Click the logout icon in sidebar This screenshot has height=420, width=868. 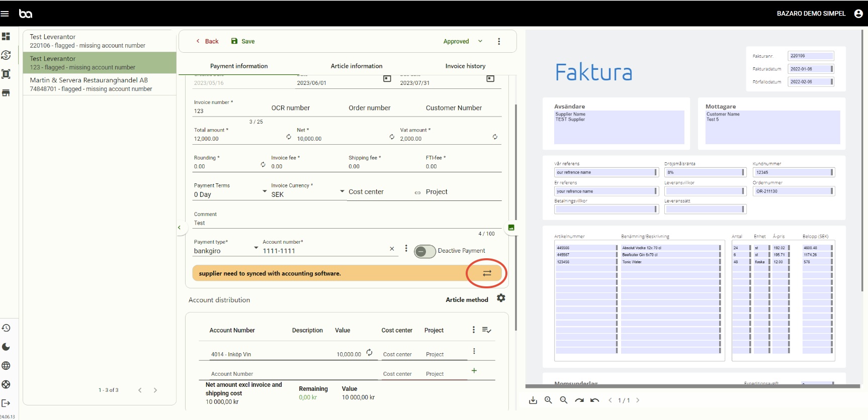[x=6, y=403]
